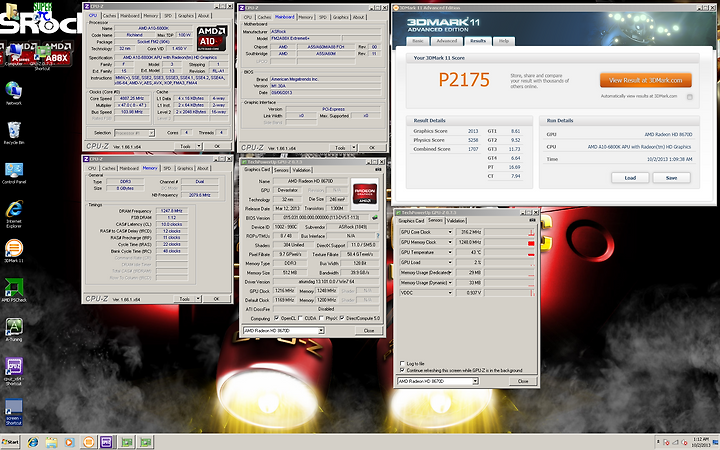Open the Help tab in 3DMark 11
This screenshot has width=720, height=450.
[x=504, y=41]
